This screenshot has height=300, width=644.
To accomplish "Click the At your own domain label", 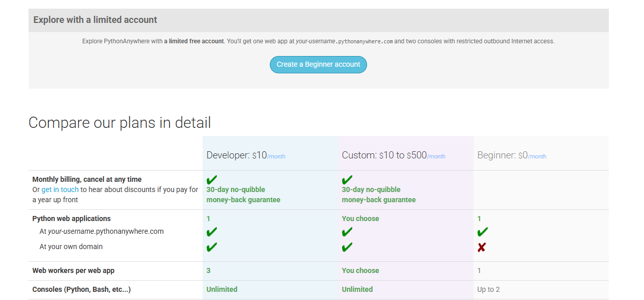I will click(x=71, y=247).
